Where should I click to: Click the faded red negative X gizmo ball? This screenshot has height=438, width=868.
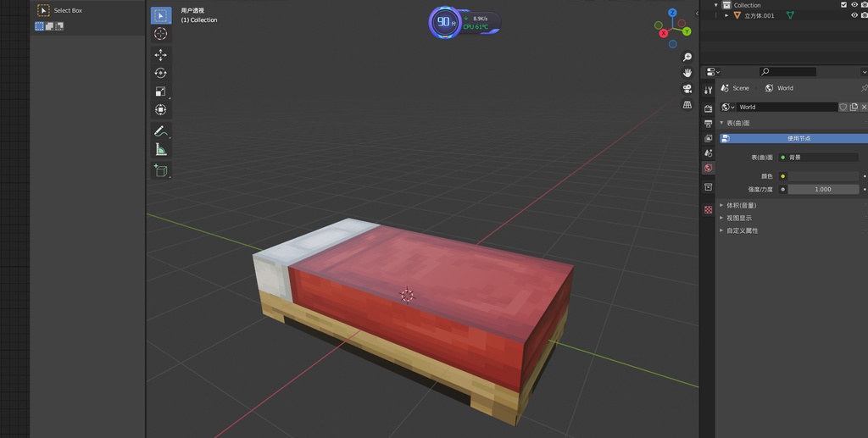(x=682, y=23)
